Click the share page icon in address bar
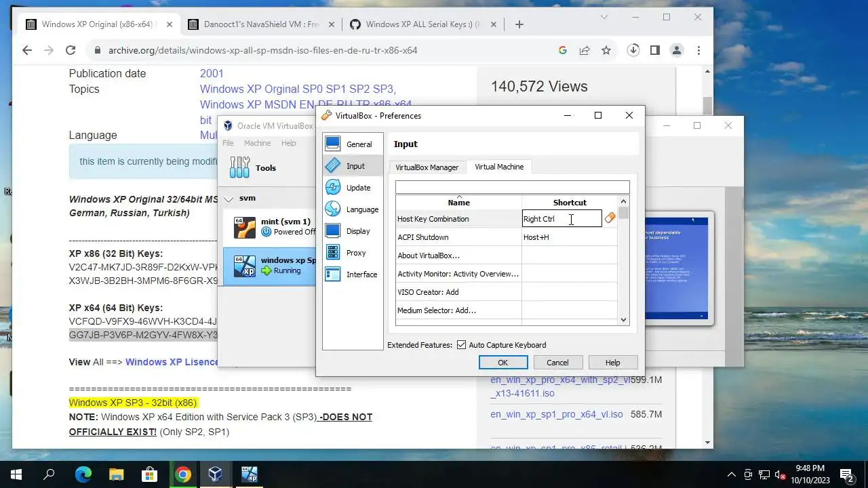Screen dimensions: 868x488 (584, 50)
